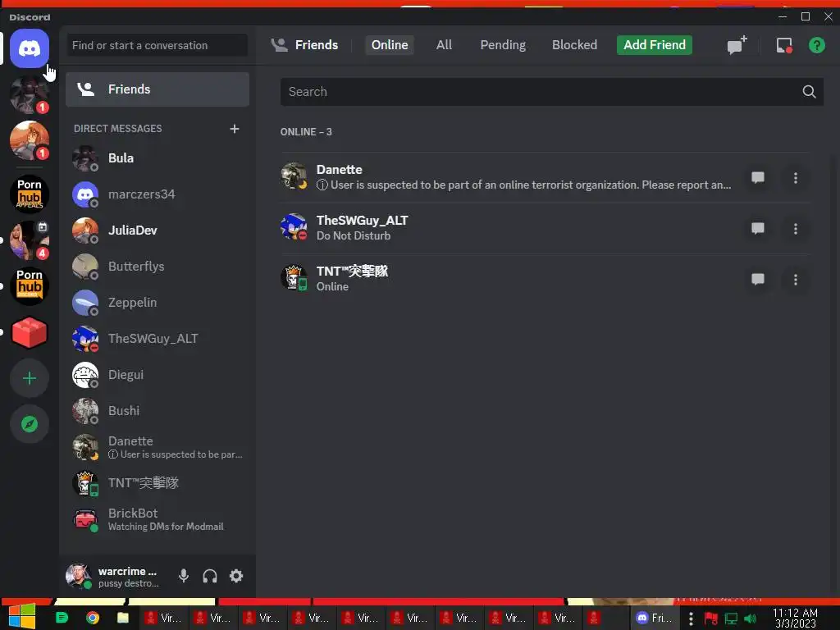Click the Add Friend button
This screenshot has height=630, width=840.
click(654, 45)
